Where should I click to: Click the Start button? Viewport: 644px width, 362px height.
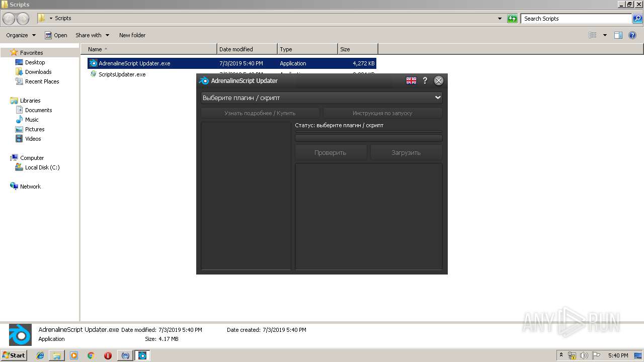[14, 355]
